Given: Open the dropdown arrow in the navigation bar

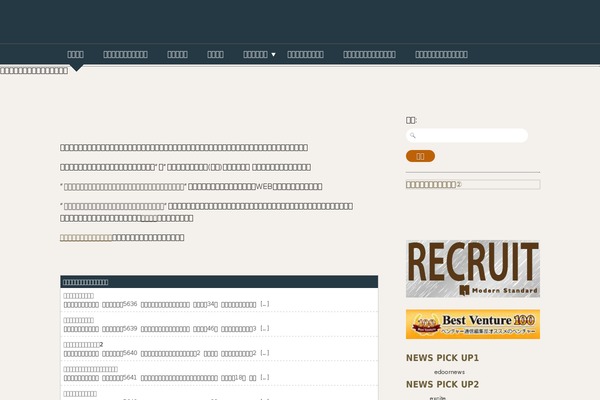Looking at the screenshot, I should point(273,55).
